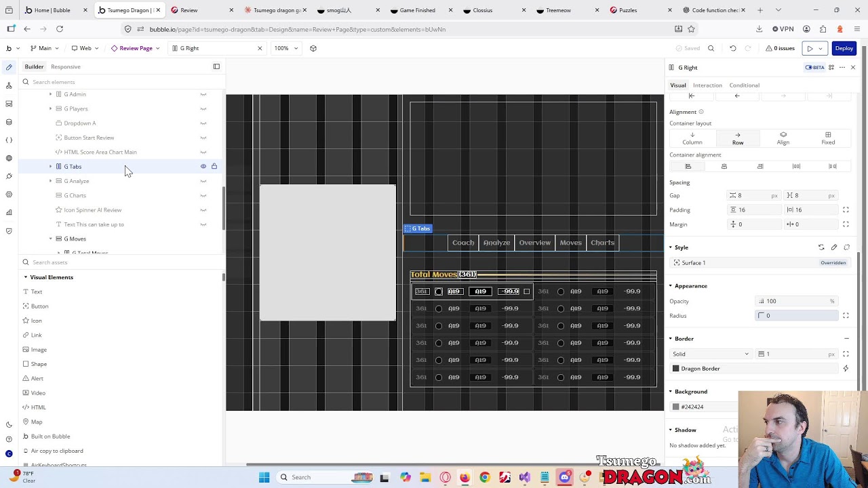Open the globe icon in left sidebar
868x488 pixels.
(x=9, y=158)
